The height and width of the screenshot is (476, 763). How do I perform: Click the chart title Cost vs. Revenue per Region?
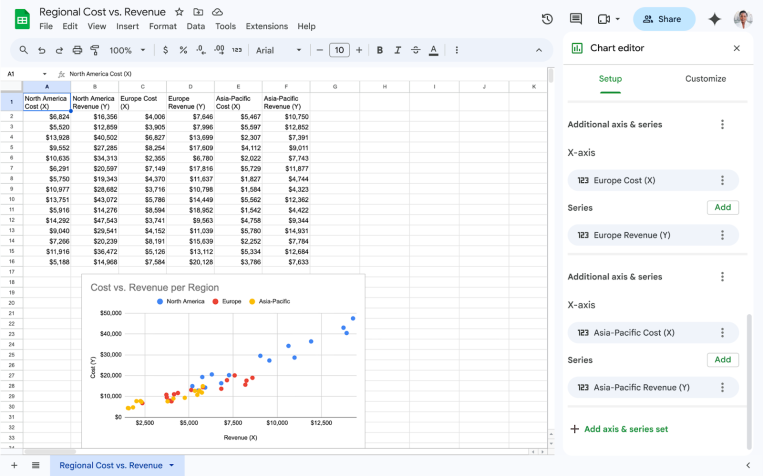[155, 287]
